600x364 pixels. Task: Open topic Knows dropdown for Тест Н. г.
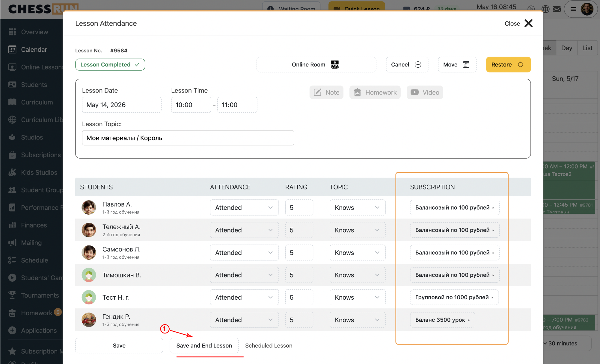[358, 298]
